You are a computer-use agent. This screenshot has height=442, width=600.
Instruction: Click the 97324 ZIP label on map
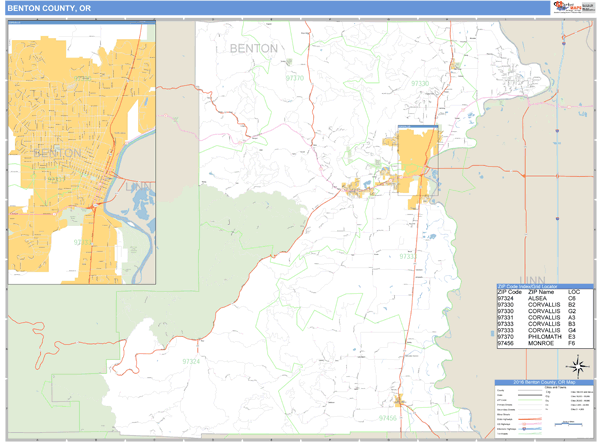191,361
